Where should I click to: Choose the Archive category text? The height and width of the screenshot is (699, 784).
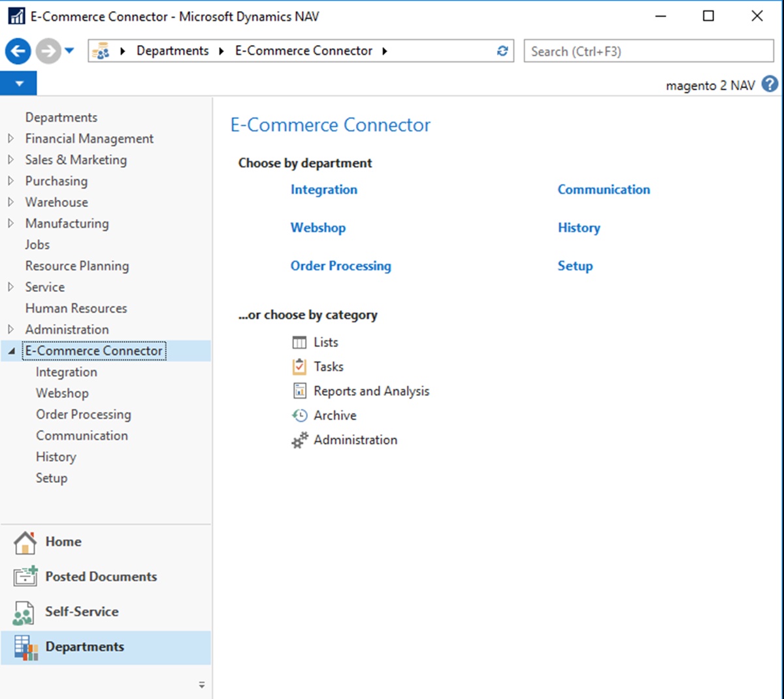[x=335, y=415]
